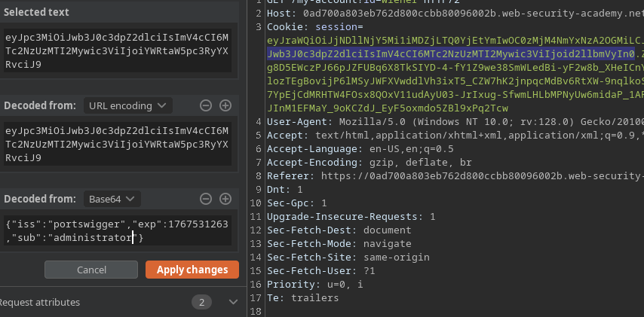Click the Request attributes count badge
The width and height of the screenshot is (644, 317).
click(x=201, y=303)
